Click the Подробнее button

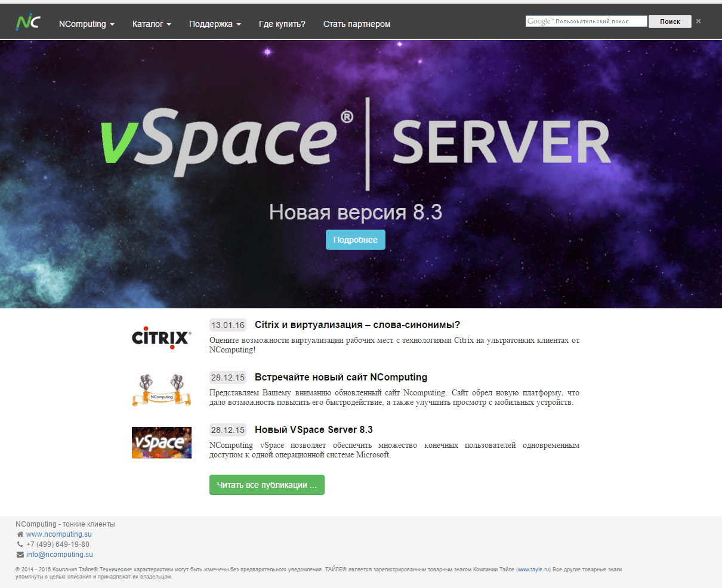point(356,240)
